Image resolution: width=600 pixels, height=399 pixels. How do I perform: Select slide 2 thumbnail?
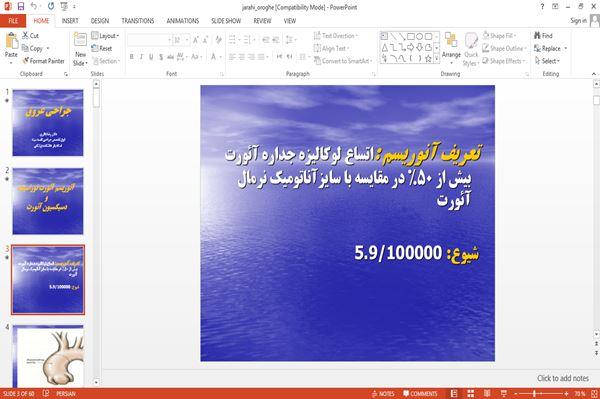point(48,201)
